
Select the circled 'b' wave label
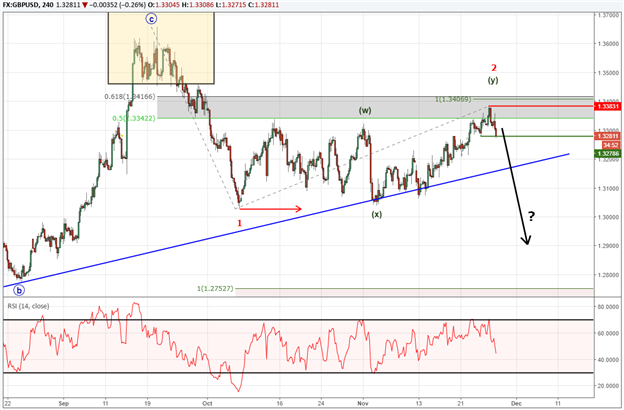(19, 290)
